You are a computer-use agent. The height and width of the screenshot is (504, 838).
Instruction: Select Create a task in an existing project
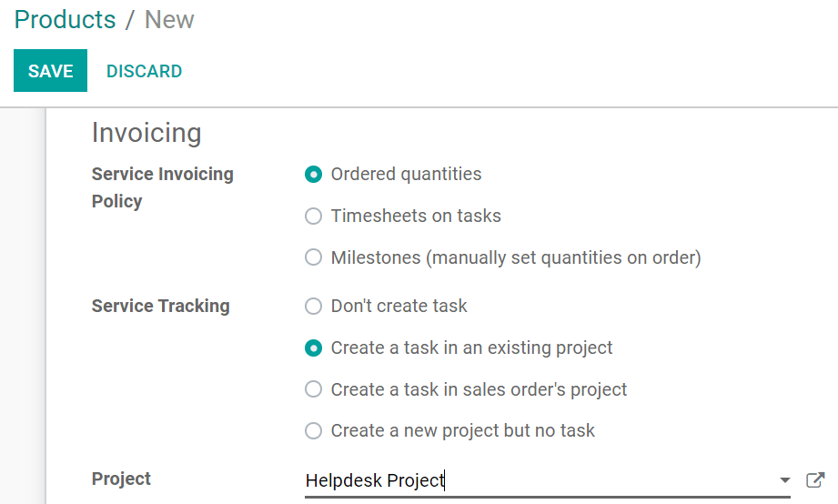314,348
